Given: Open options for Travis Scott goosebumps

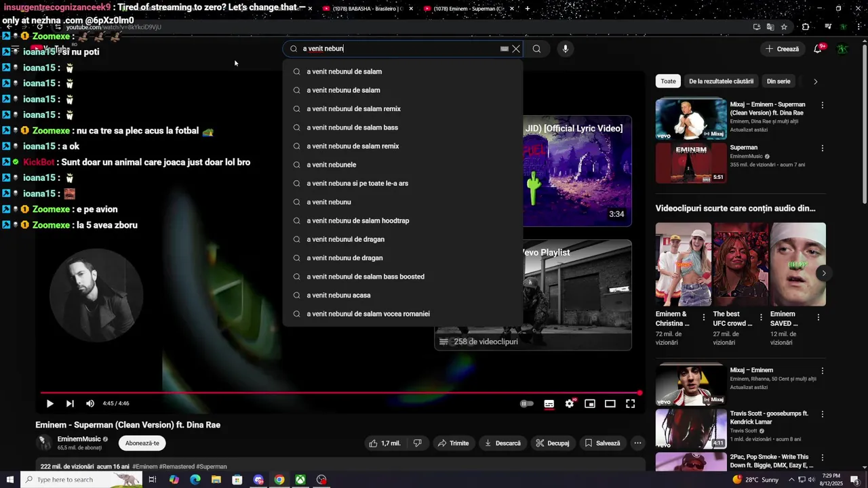Looking at the screenshot, I should [x=823, y=415].
